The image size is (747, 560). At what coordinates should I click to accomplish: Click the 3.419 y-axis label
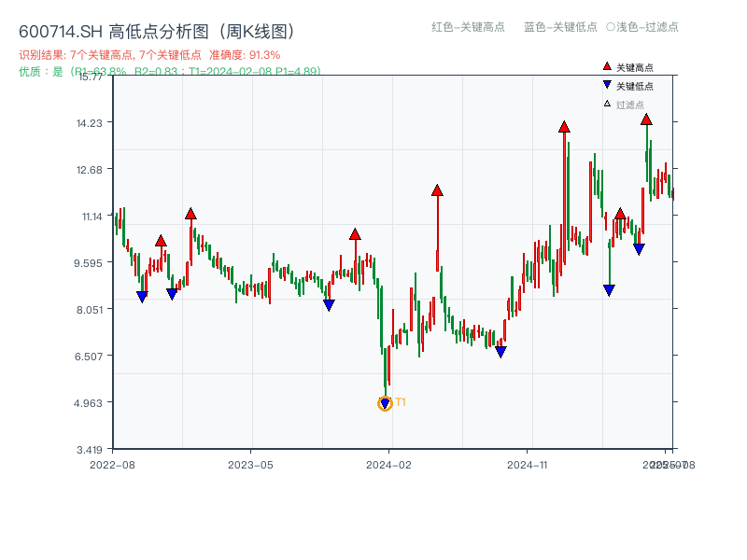90,450
